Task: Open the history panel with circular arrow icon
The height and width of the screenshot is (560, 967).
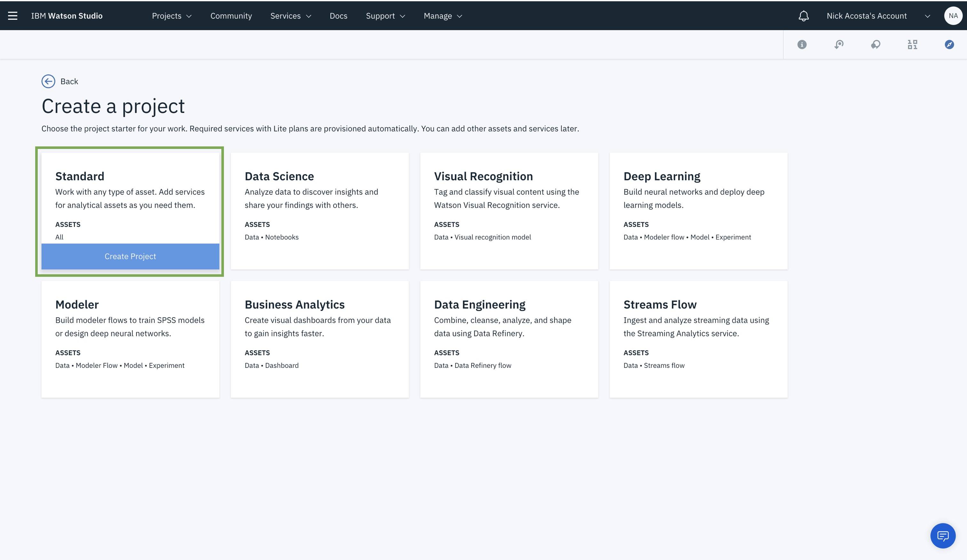Action: pos(839,44)
